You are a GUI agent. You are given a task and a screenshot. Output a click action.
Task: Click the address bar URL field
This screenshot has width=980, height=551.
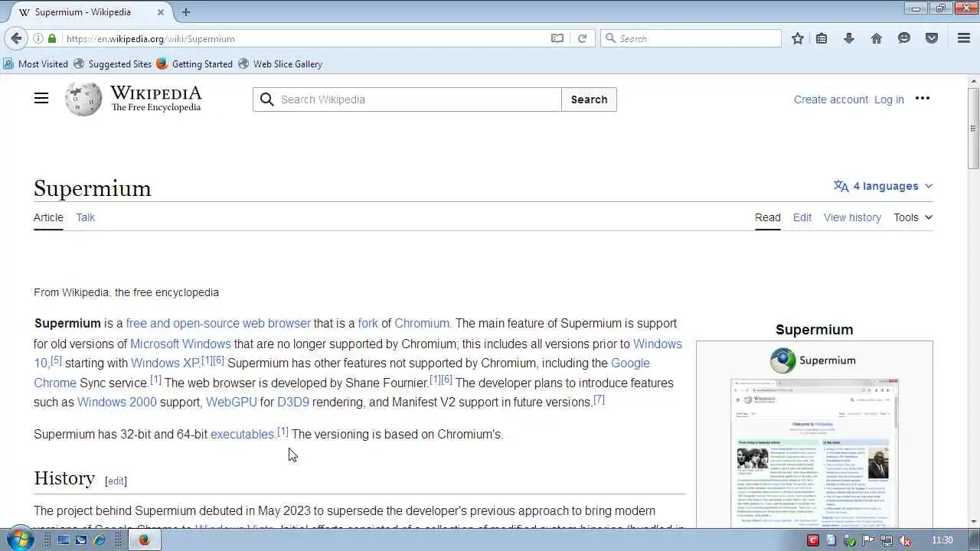click(304, 38)
